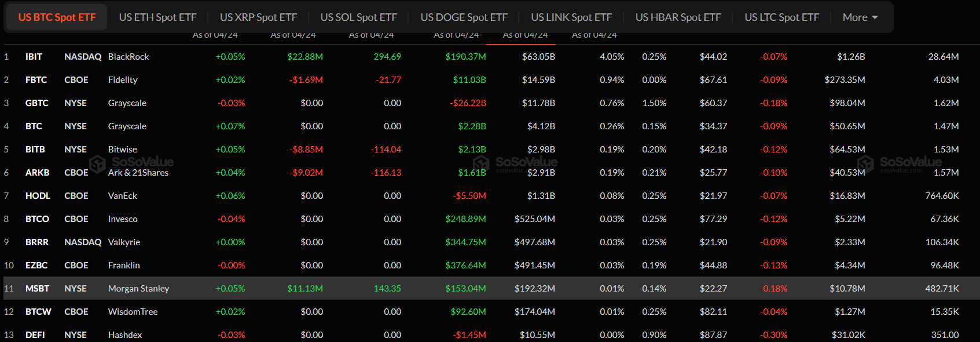This screenshot has width=980, height=342.
Task: Click the Invesco issuer name
Action: 123,219
